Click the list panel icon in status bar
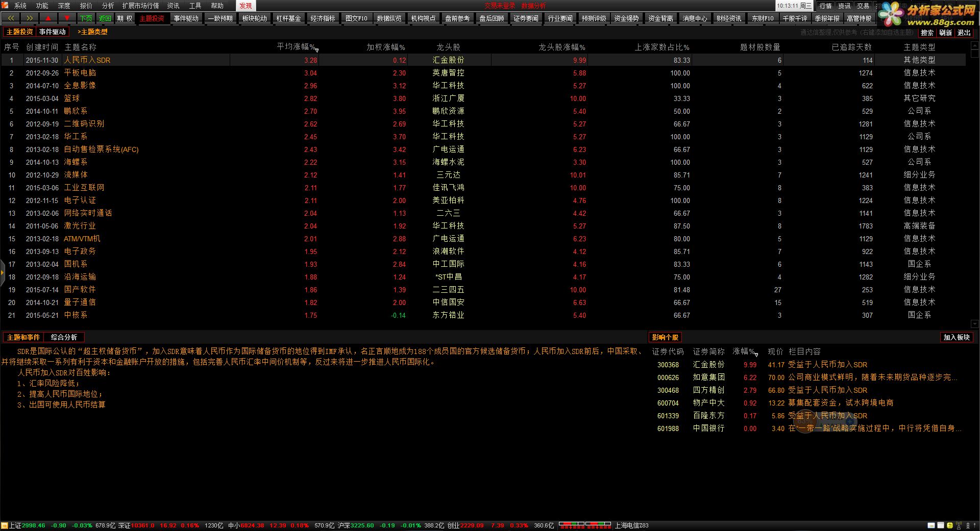 click(x=940, y=525)
